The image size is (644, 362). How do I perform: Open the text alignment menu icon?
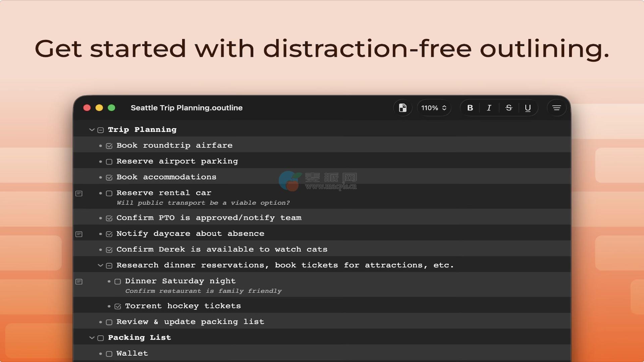556,108
